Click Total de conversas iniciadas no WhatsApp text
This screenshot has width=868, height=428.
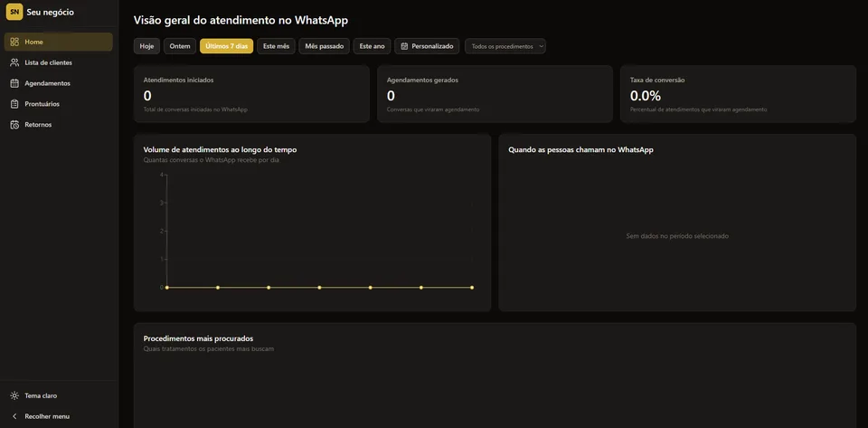pos(195,109)
